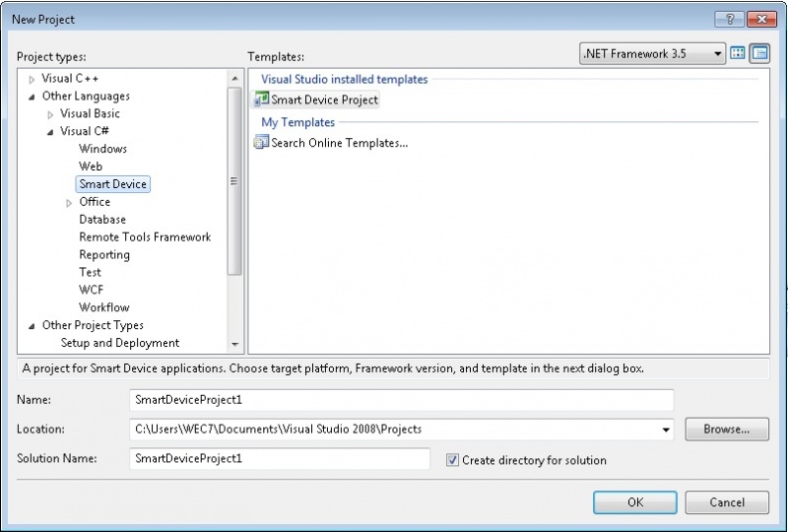Select Windows project type
The height and width of the screenshot is (532, 788).
102,149
